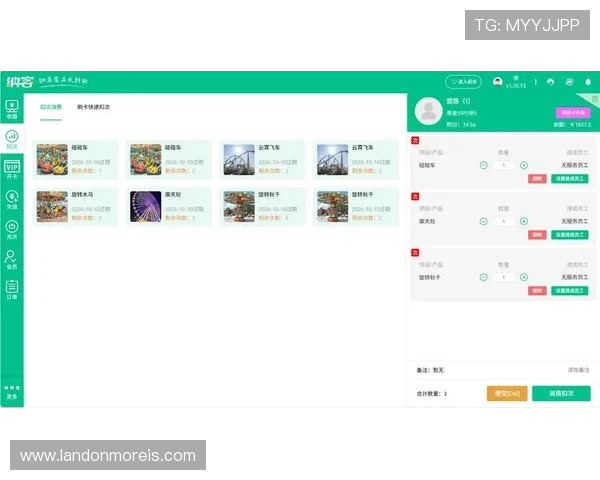
Task: Set commission staff for 碰碰车 item
Action: 570,178
